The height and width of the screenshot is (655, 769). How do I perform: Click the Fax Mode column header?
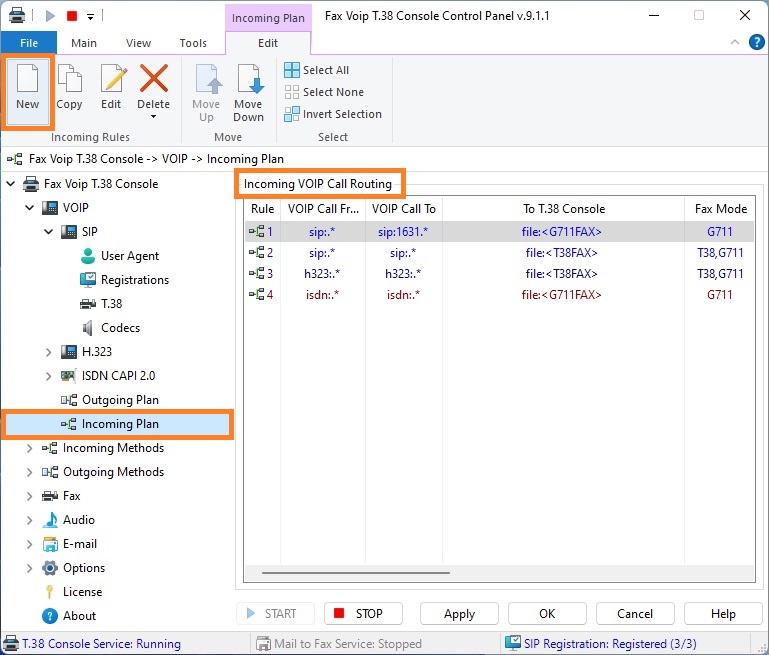tap(720, 209)
